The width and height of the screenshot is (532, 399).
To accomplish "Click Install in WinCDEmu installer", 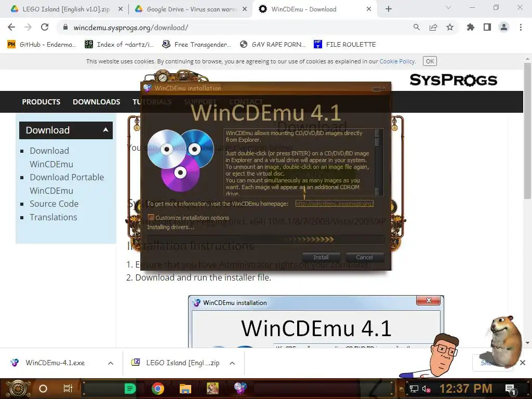I will pos(321,257).
